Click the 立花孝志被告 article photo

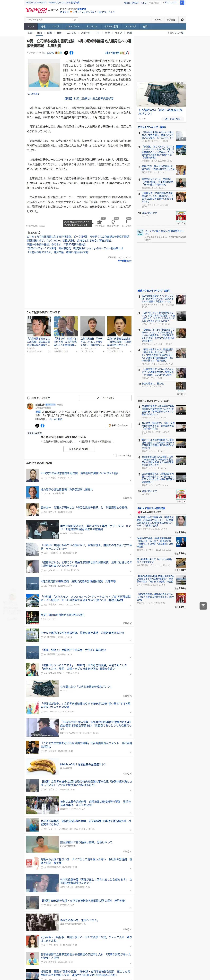click(44, 75)
